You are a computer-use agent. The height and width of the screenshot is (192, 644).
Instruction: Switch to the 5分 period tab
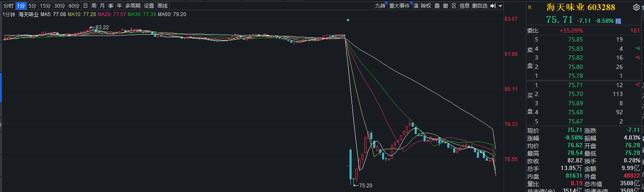(33, 6)
